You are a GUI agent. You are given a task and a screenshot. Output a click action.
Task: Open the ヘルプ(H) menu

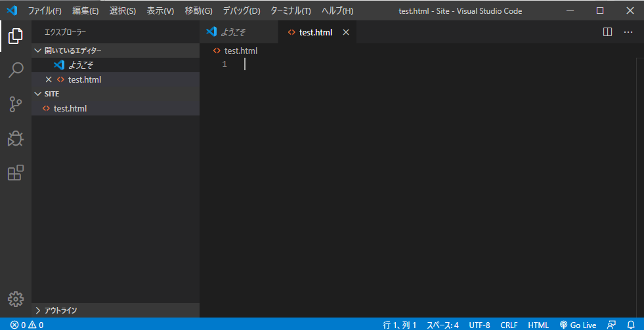point(337,10)
